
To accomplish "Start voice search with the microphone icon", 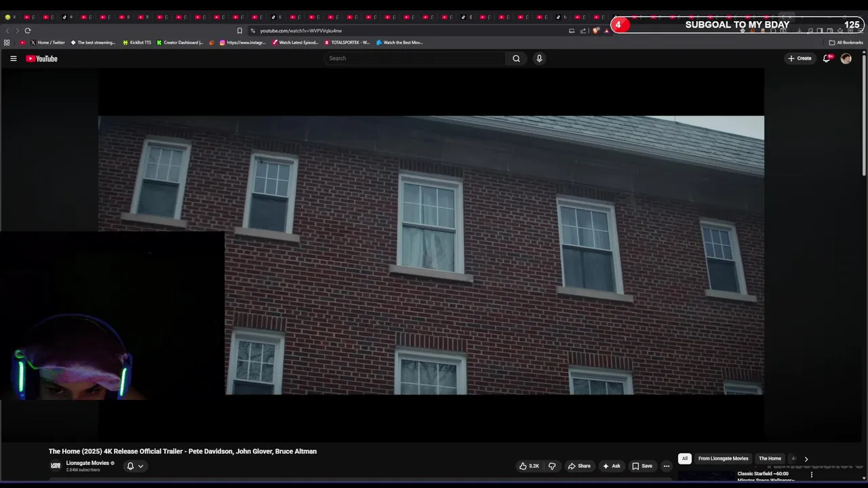I will pyautogui.click(x=539, y=58).
